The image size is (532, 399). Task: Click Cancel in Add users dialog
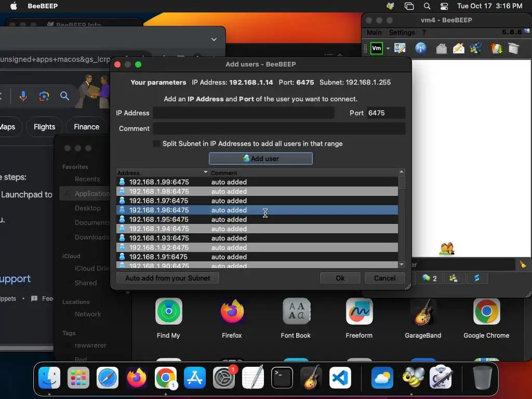point(385,278)
